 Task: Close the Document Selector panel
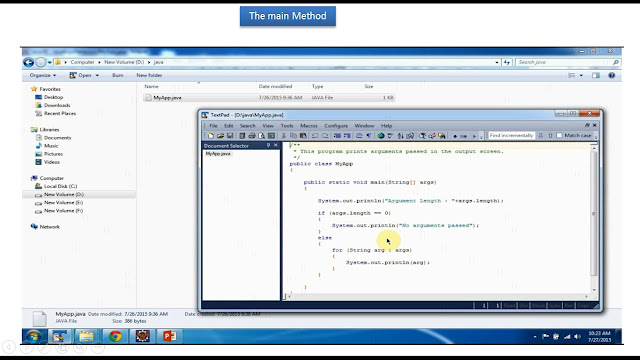click(x=276, y=145)
